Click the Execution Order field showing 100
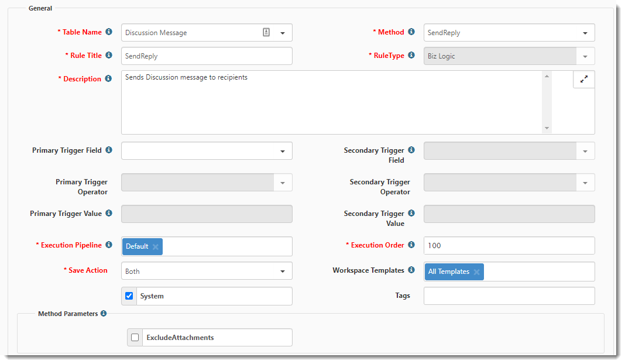625x364 pixels. point(509,246)
